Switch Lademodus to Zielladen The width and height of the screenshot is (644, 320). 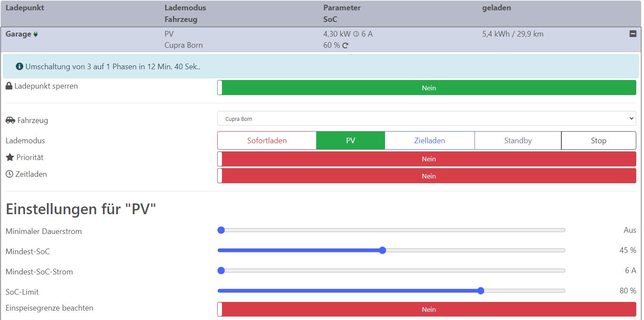click(x=429, y=140)
